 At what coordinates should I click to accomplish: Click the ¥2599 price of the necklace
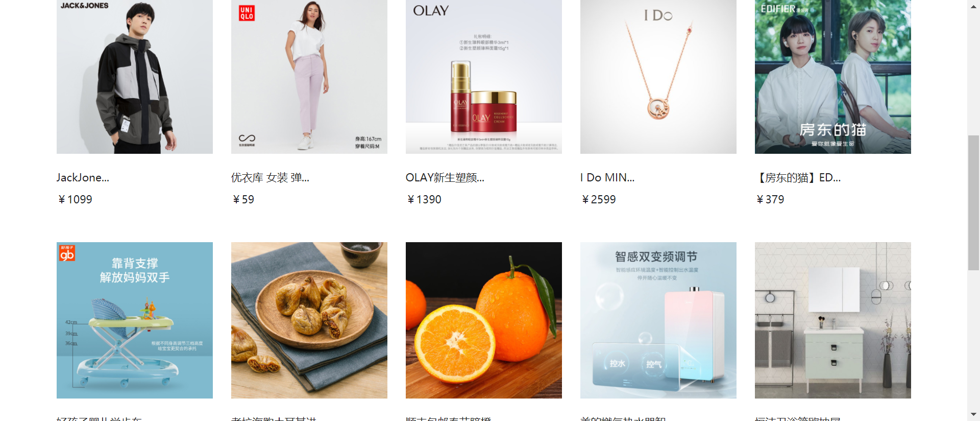point(599,199)
